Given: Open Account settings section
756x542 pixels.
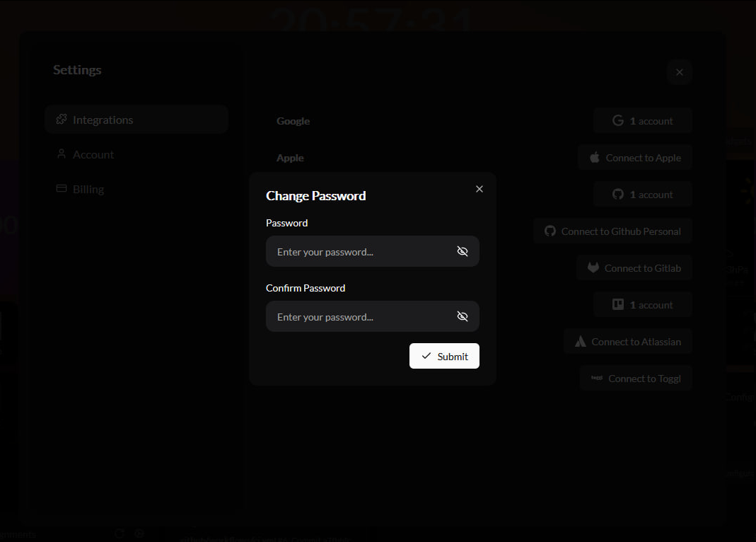Looking at the screenshot, I should pos(136,154).
